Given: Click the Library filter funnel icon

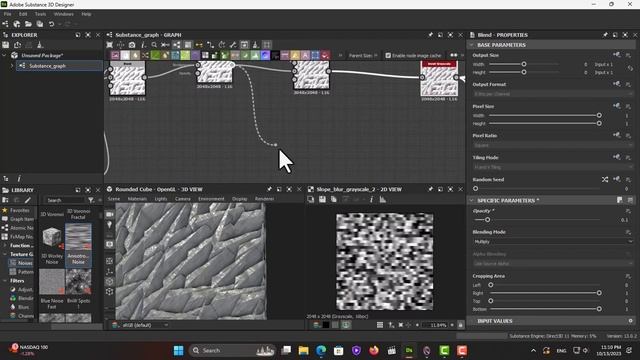Looking at the screenshot, I should 91,200.
